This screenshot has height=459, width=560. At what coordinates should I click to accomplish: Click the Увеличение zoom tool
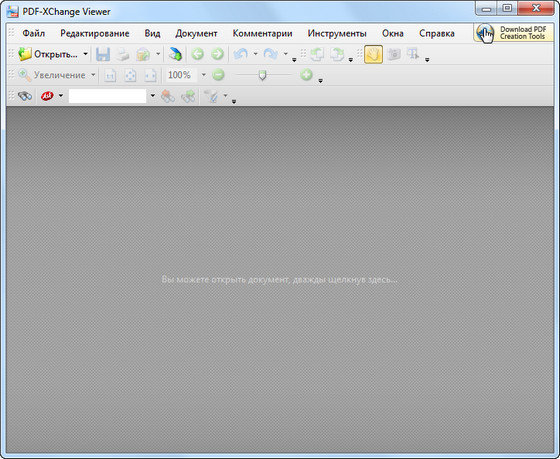coord(52,75)
